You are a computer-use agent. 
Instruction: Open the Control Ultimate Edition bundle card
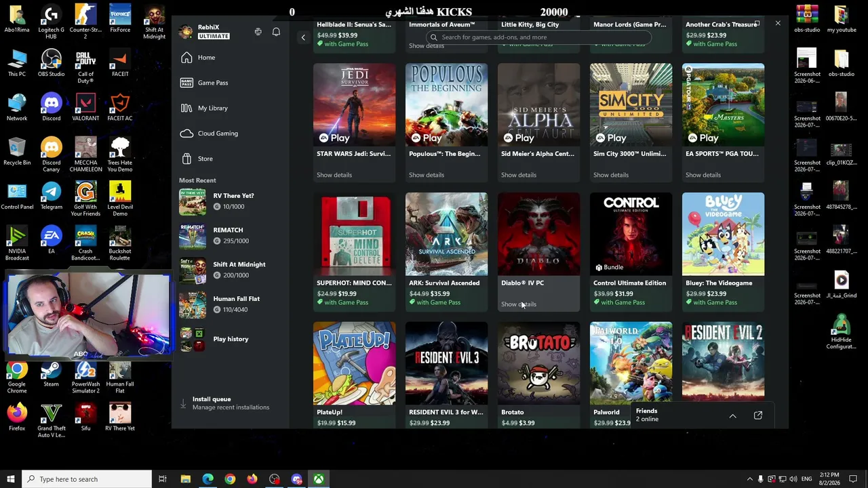pyautogui.click(x=631, y=251)
